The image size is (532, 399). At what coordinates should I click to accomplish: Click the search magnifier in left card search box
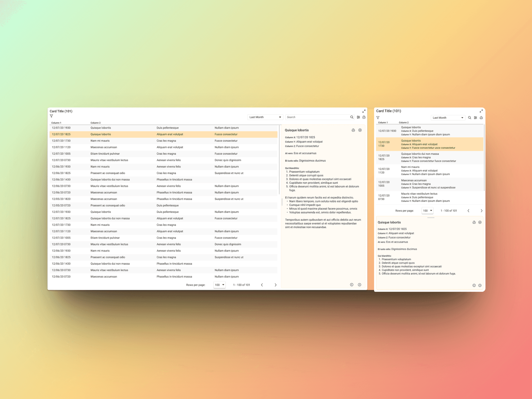tap(352, 117)
